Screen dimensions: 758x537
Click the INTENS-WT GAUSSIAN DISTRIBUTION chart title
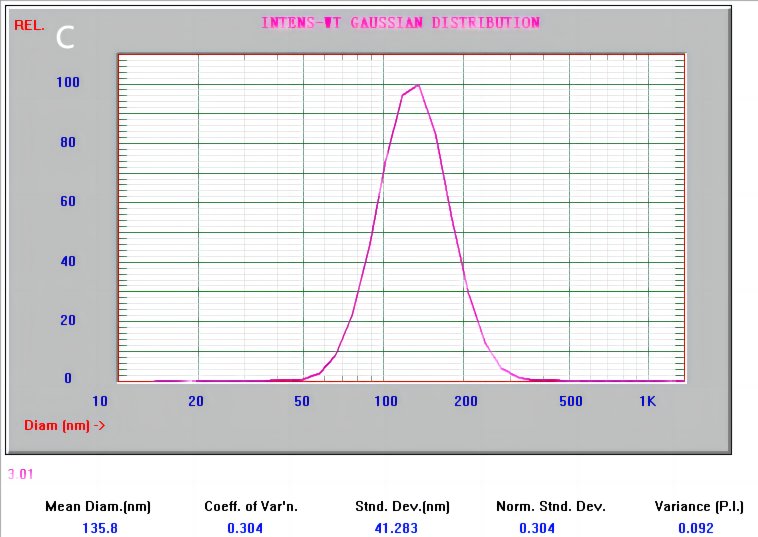400,23
